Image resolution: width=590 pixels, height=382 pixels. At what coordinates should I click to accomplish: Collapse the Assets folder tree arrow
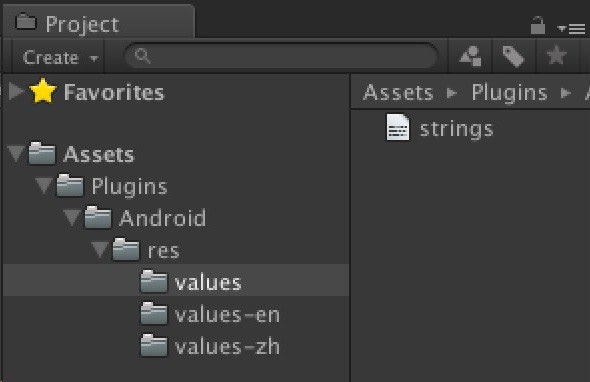pos(16,154)
